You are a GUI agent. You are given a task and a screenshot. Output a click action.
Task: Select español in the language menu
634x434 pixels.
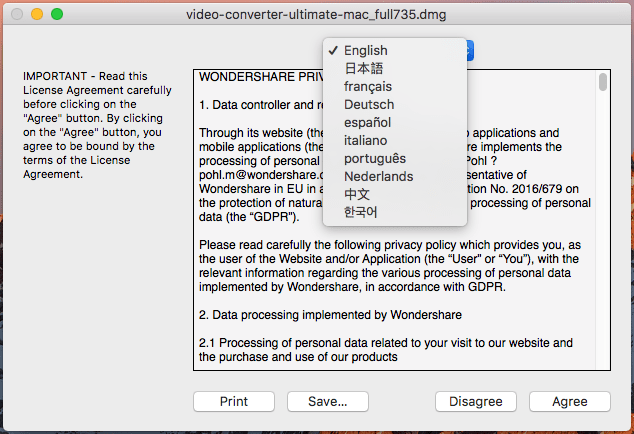[x=395, y=123]
